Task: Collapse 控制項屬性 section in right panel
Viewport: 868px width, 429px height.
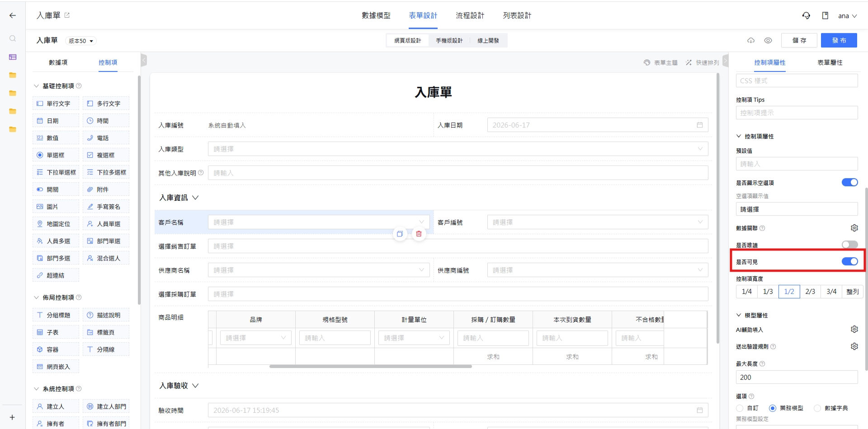Action: 739,136
